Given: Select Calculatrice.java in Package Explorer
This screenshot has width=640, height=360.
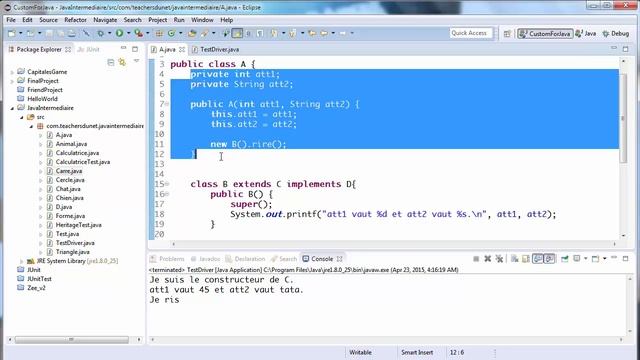Looking at the screenshot, I should [x=77, y=153].
